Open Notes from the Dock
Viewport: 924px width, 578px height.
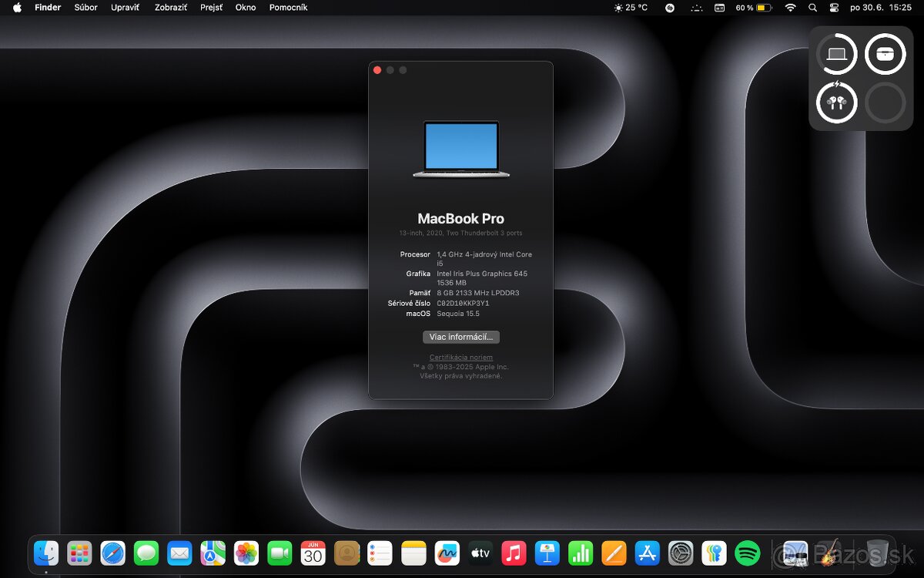click(x=413, y=553)
